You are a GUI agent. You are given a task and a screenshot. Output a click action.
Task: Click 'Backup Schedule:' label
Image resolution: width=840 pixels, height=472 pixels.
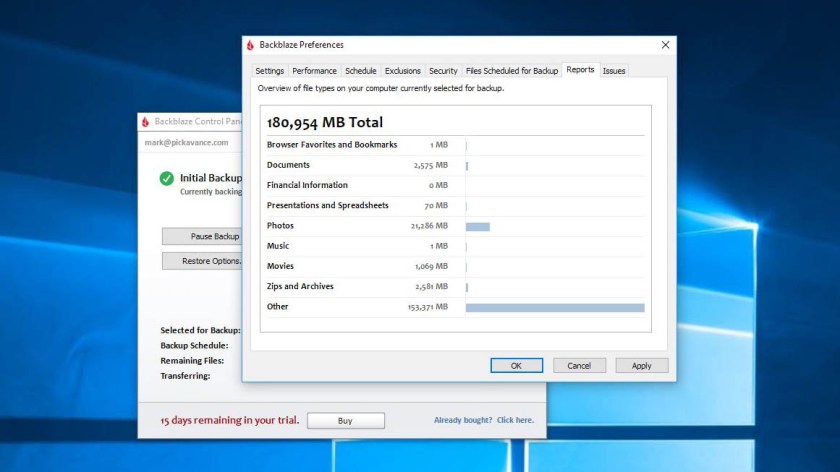pyautogui.click(x=194, y=346)
